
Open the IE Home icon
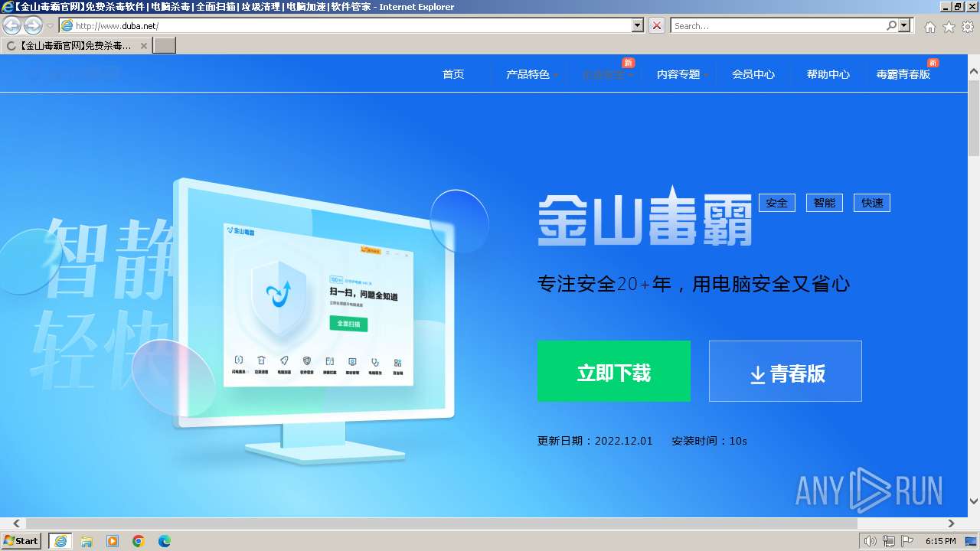coord(929,27)
